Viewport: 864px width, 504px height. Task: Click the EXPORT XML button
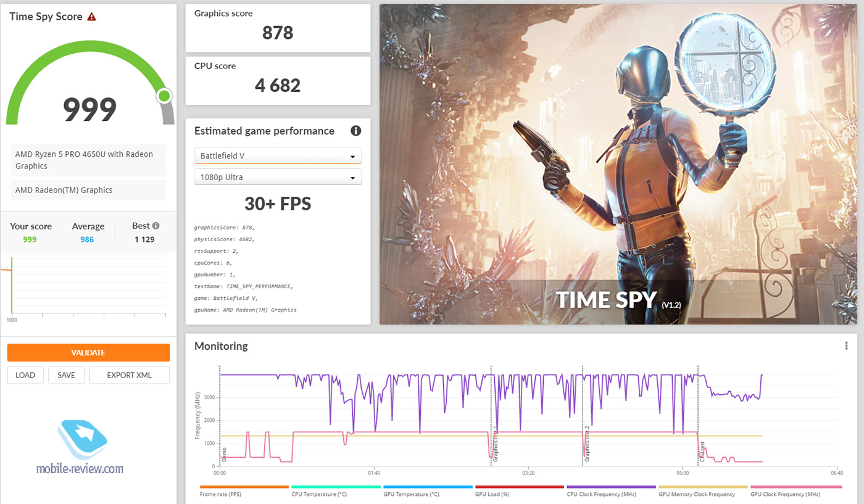tap(129, 375)
